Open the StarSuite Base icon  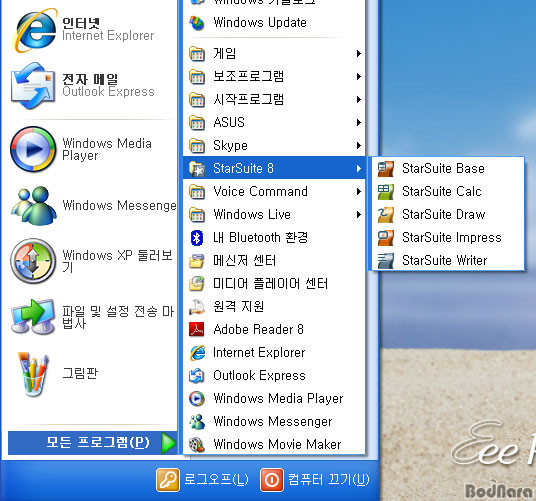pyautogui.click(x=386, y=169)
